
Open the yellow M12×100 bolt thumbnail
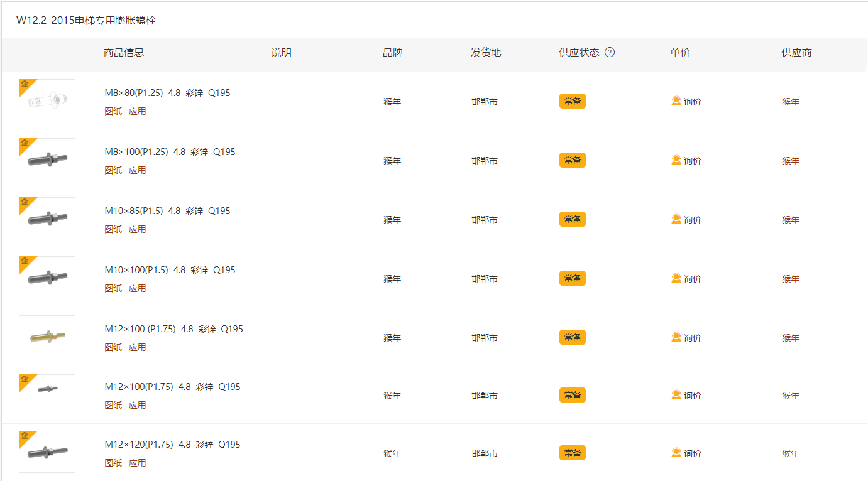pos(47,337)
